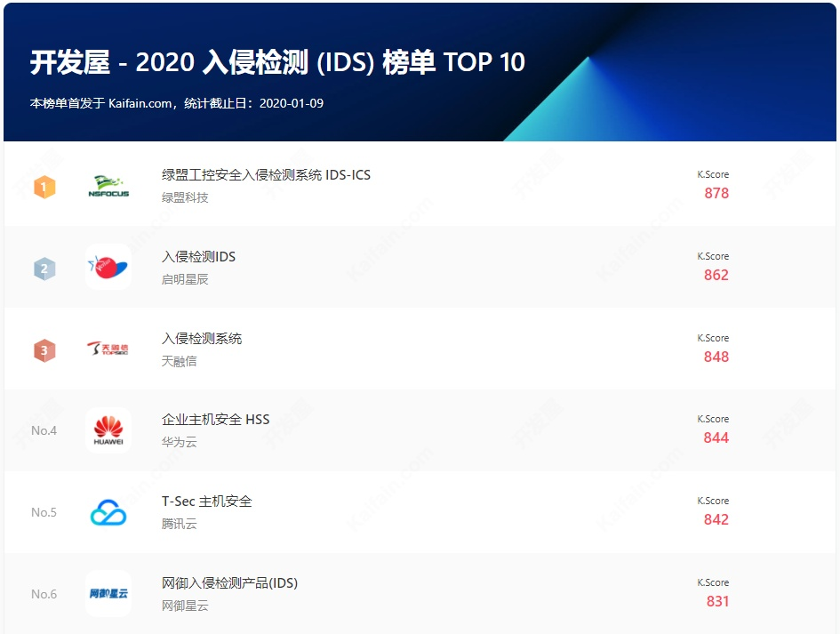Click the bronze rank 3 badge
This screenshot has height=634, width=840.
(x=44, y=350)
